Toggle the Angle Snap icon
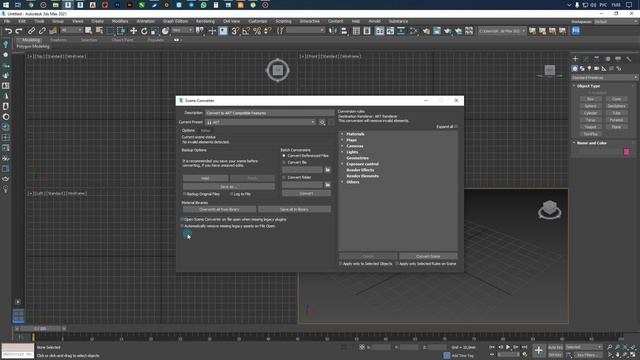This screenshot has height=360, width=640. tap(246, 31)
